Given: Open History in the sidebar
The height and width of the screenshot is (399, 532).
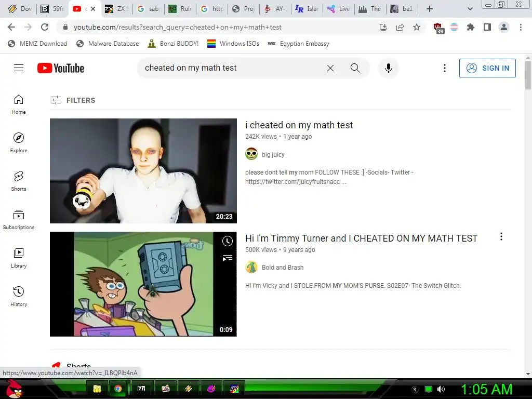Looking at the screenshot, I should [19, 296].
